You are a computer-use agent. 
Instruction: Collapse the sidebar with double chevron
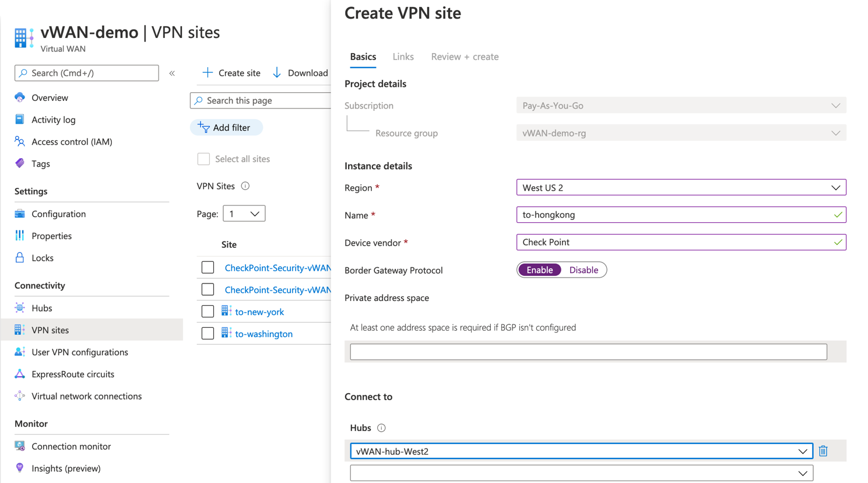click(x=172, y=73)
